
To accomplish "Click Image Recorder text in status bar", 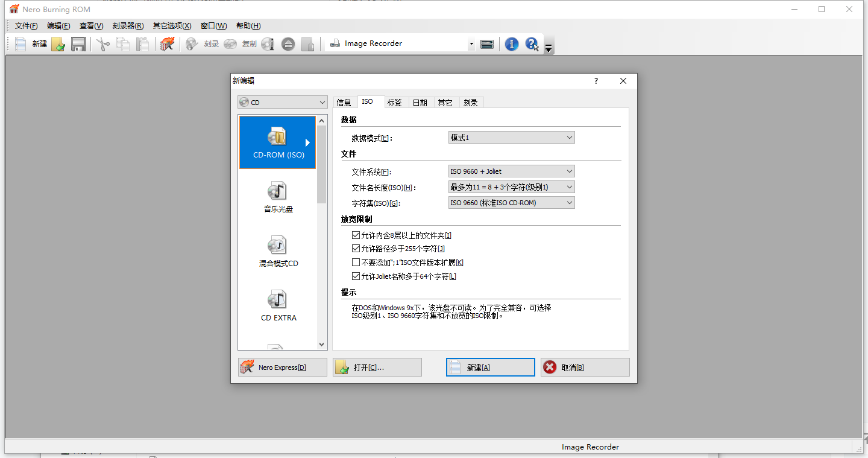I will 590,447.
